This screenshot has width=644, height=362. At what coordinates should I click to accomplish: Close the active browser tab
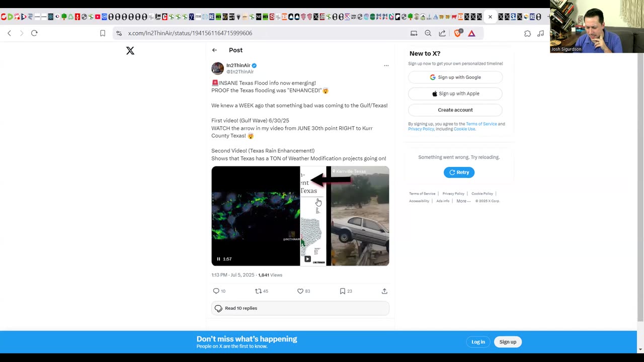pyautogui.click(x=490, y=17)
